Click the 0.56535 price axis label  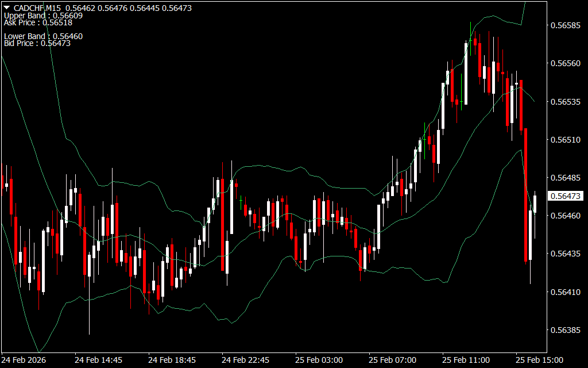coord(566,102)
